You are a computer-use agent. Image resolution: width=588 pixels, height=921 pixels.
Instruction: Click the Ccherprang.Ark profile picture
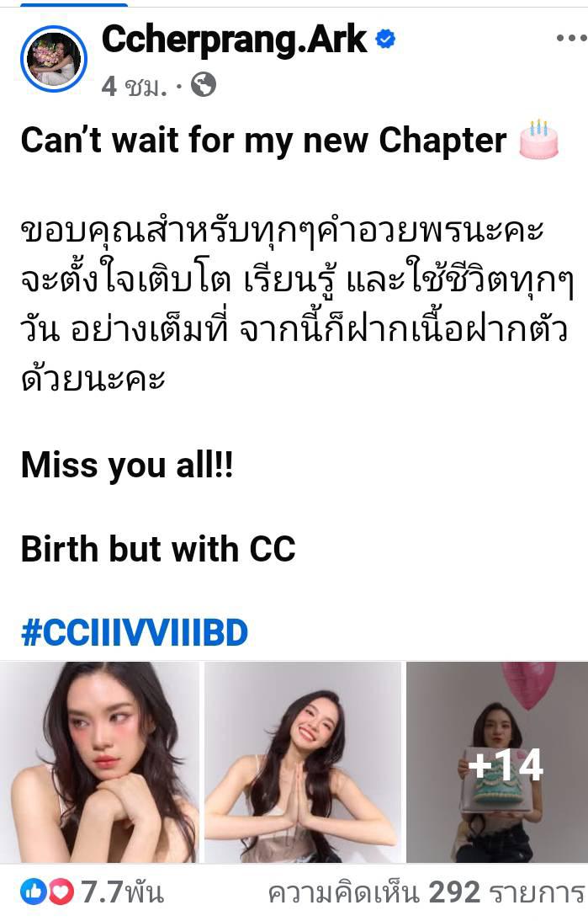(x=53, y=59)
